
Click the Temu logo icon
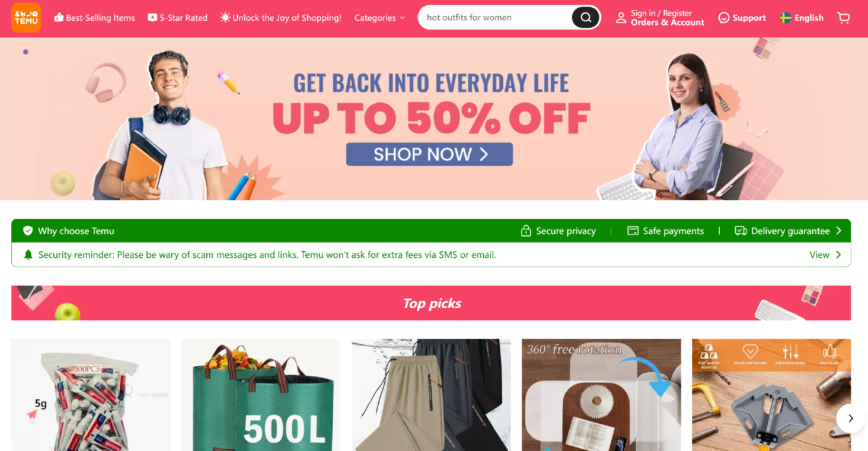coord(26,18)
